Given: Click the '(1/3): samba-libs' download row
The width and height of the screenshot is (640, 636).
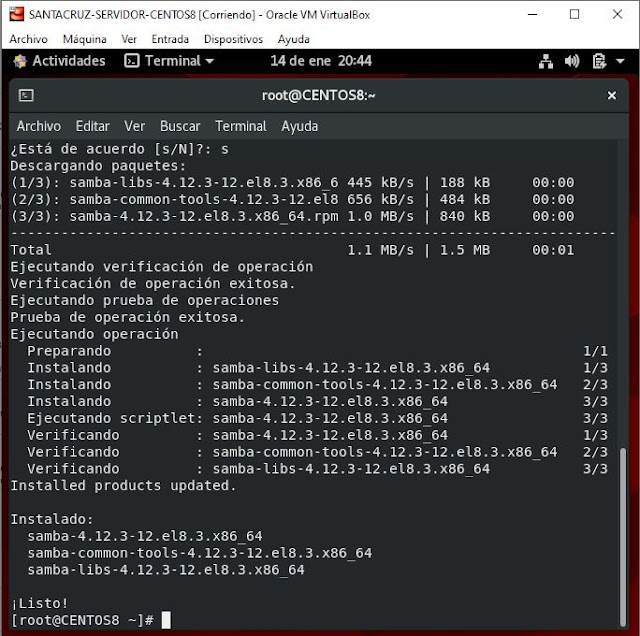Looking at the screenshot, I should [x=292, y=182].
